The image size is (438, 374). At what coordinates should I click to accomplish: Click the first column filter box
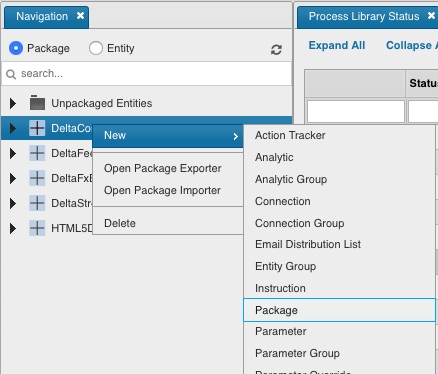(356, 111)
